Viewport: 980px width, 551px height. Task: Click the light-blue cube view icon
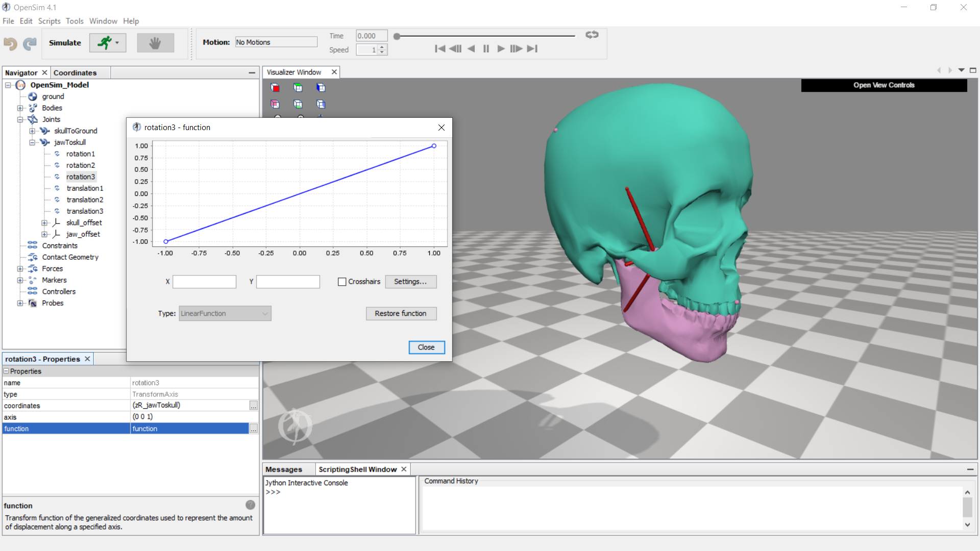tap(321, 104)
